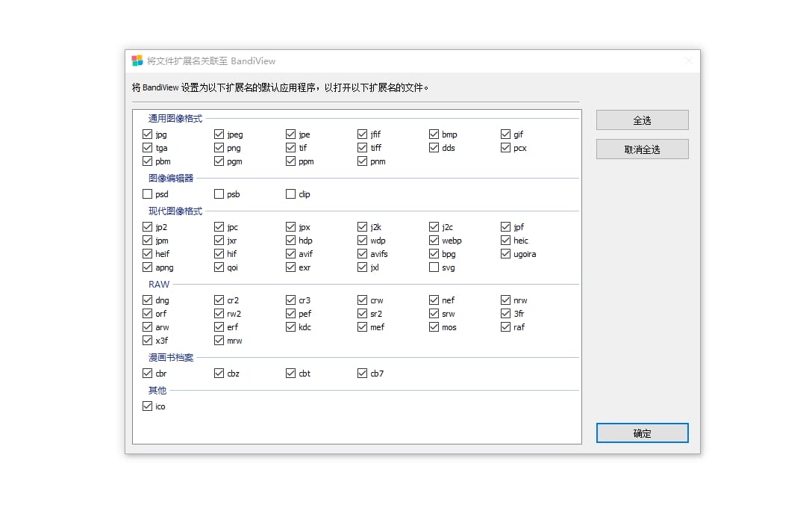Screen dimensions: 812x505
Task: Toggle the cbr comic archive checkbox
Action: [147, 373]
